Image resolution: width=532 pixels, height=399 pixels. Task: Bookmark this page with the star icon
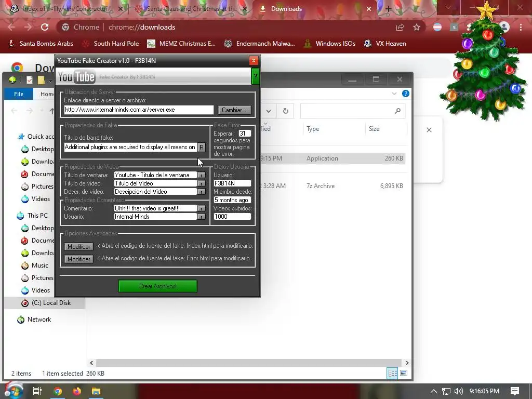click(417, 27)
